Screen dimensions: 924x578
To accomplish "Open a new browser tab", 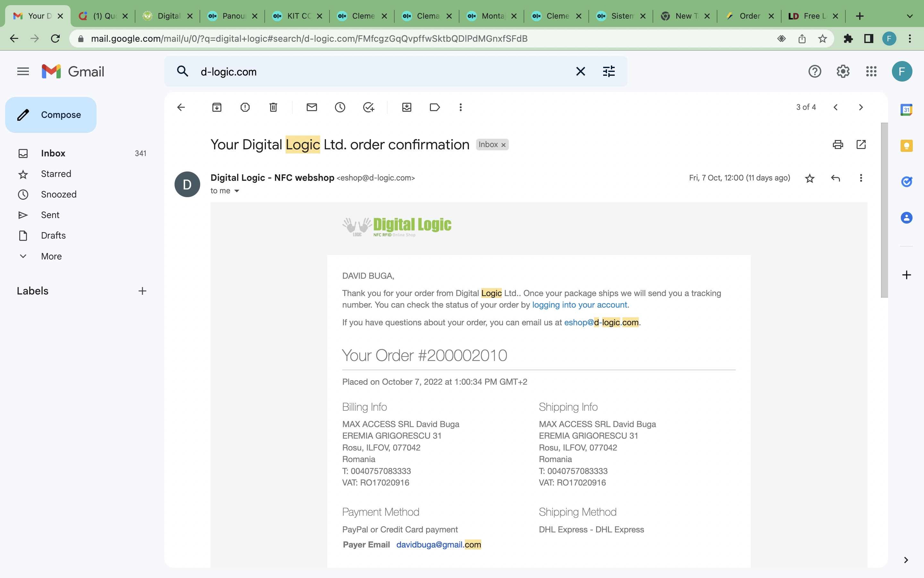I will (860, 16).
